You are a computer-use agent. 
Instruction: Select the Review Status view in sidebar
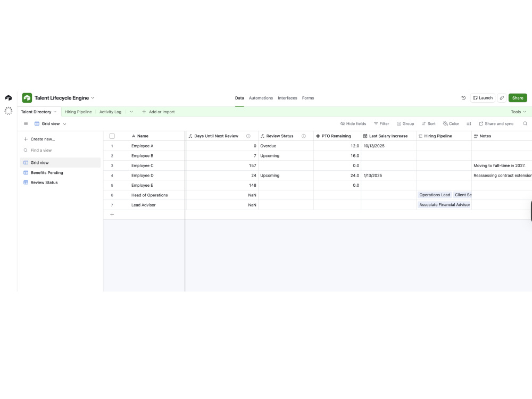point(61,182)
